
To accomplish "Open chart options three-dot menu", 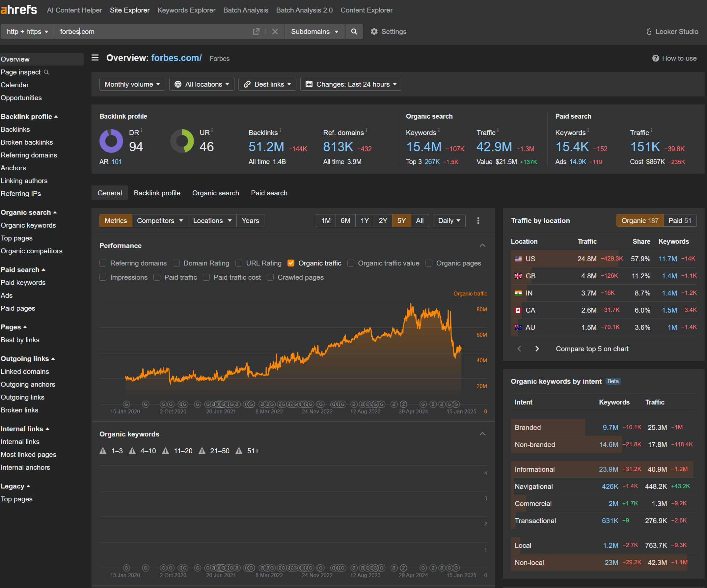I will (x=478, y=221).
